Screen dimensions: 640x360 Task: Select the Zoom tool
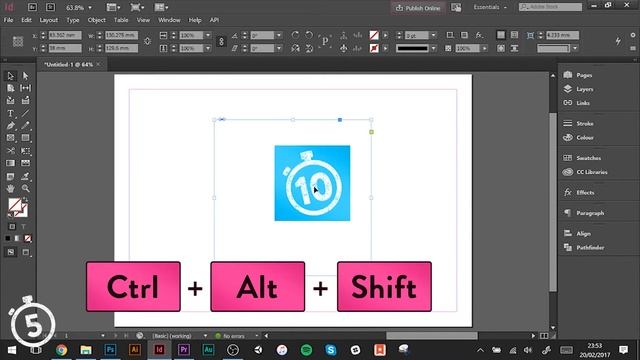click(x=25, y=189)
